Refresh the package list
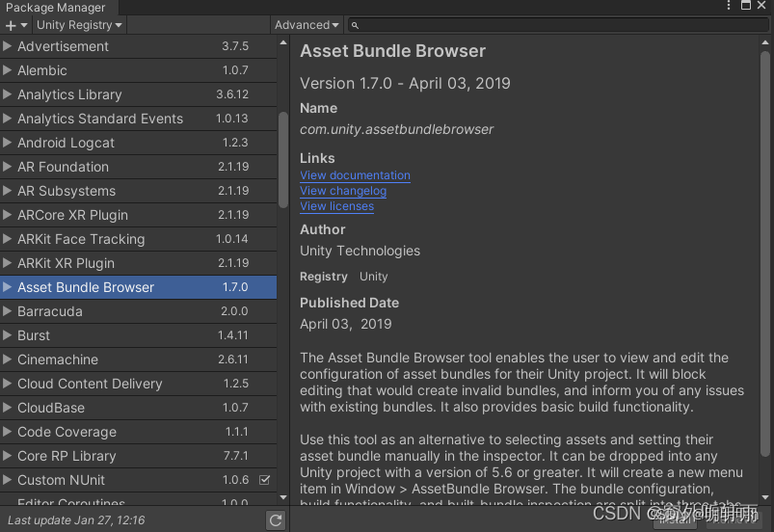The image size is (774, 532). point(276,519)
